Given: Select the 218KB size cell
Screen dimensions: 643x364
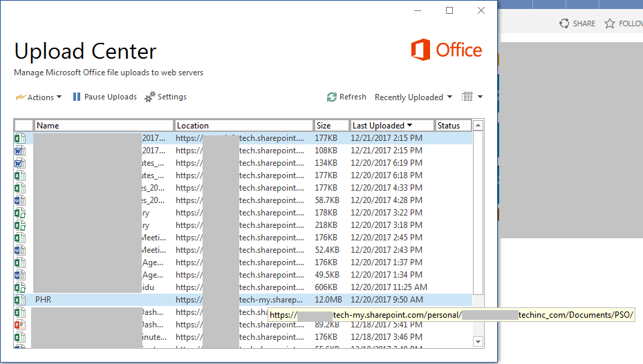Looking at the screenshot, I should click(326, 225).
